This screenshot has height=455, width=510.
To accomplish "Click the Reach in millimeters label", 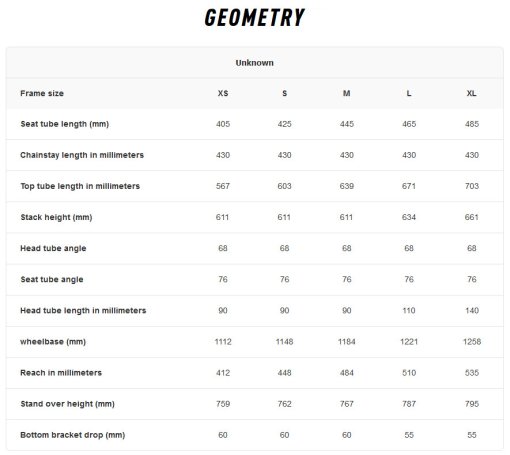I will point(61,373).
